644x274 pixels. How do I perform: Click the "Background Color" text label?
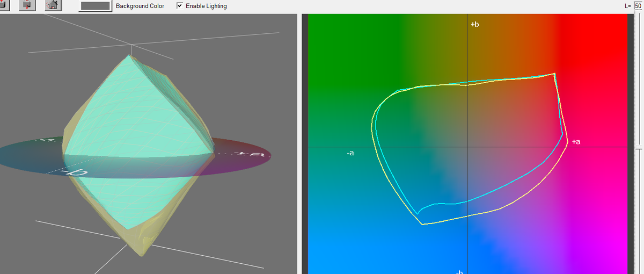coord(140,6)
